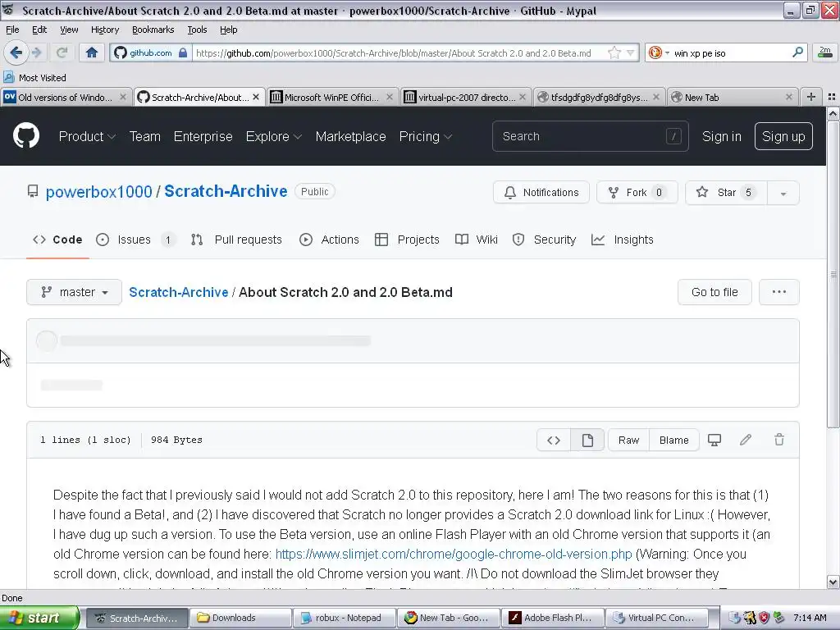840x630 pixels.
Task: Open the slimjet.com old Chrome versions link
Action: click(454, 554)
